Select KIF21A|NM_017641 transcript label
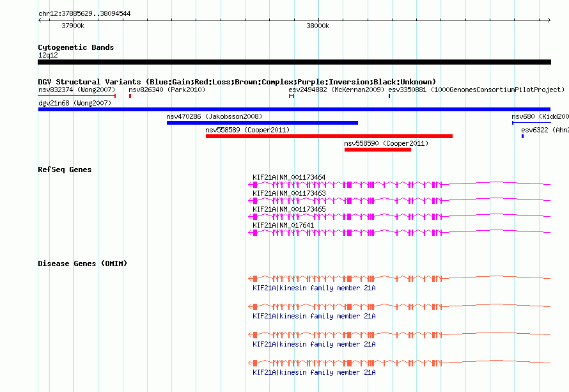The height and width of the screenshot is (392, 569). (283, 225)
